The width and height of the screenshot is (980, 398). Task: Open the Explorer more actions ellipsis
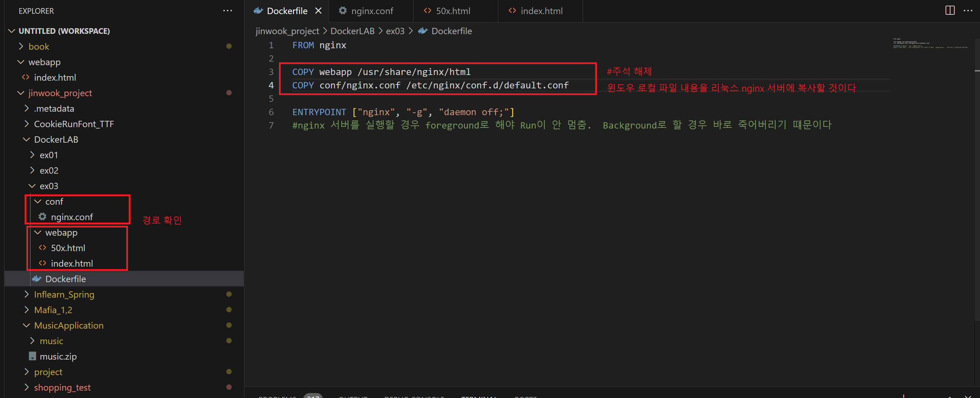coord(228,11)
